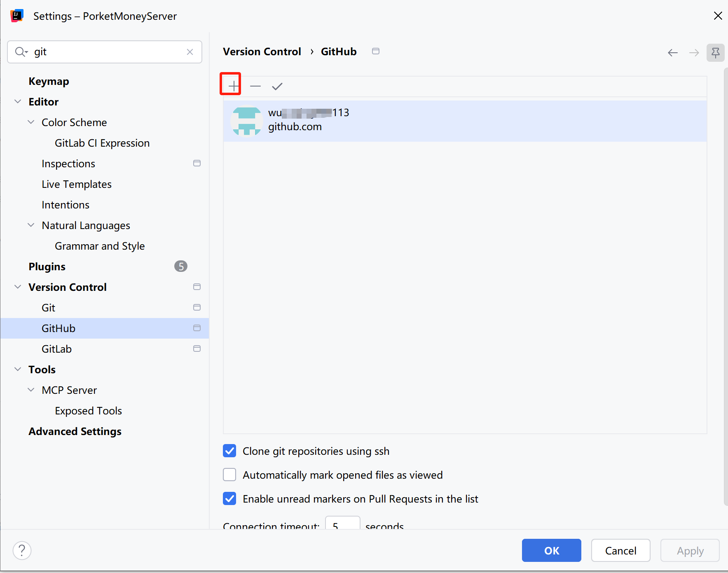This screenshot has width=728, height=573.
Task: Collapse the Tools tree section
Action: (x=18, y=369)
